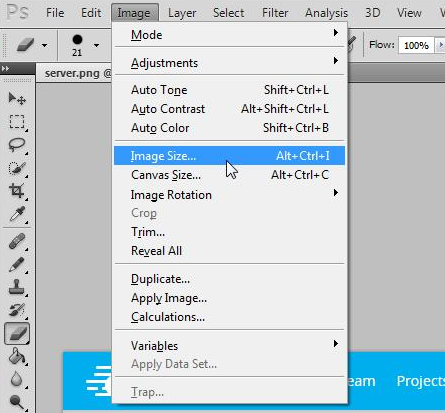Screen dimensions: 445x413
Task: Select the Move tool
Action: [17, 98]
